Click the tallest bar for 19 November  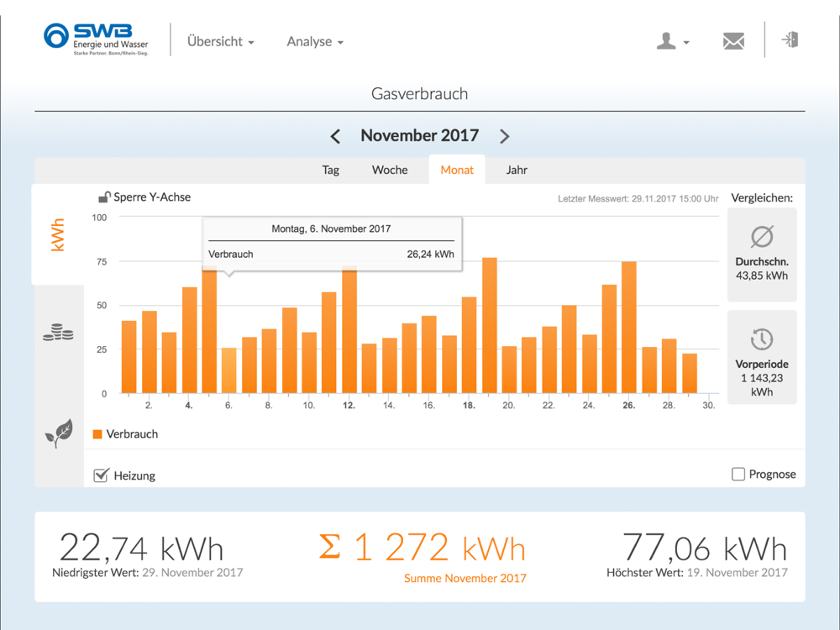(x=490, y=328)
